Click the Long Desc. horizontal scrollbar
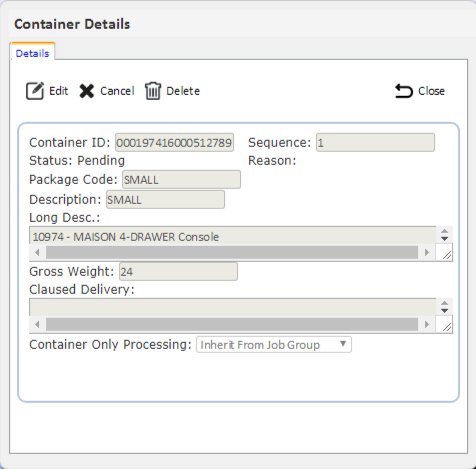The height and width of the screenshot is (469, 476). click(232, 253)
